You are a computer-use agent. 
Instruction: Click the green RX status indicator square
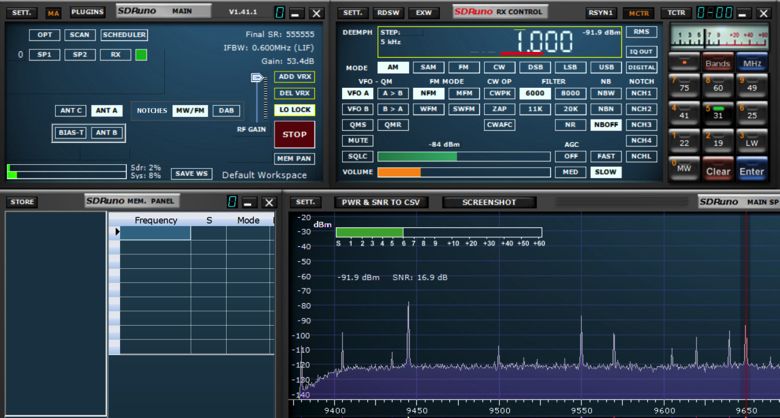pyautogui.click(x=141, y=55)
